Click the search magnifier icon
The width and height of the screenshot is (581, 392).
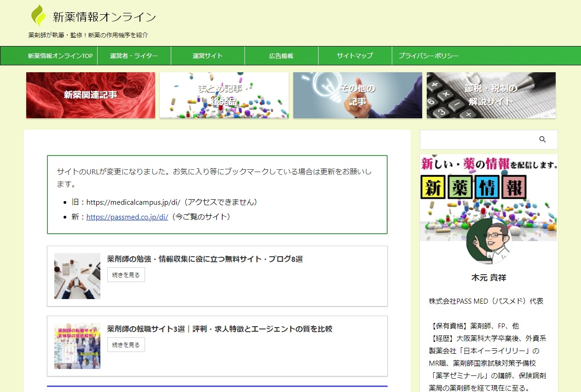[542, 139]
